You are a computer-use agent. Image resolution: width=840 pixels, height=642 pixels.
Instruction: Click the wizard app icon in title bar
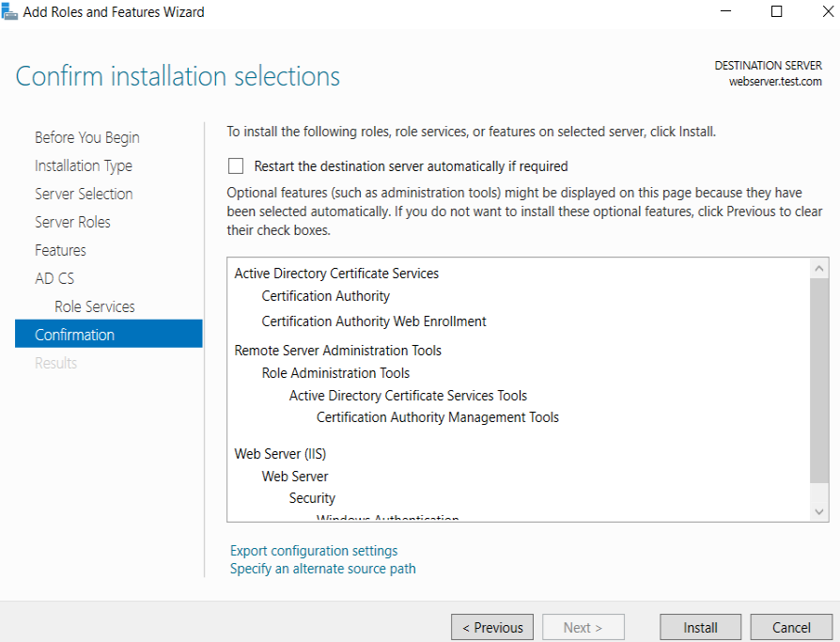pos(9,11)
